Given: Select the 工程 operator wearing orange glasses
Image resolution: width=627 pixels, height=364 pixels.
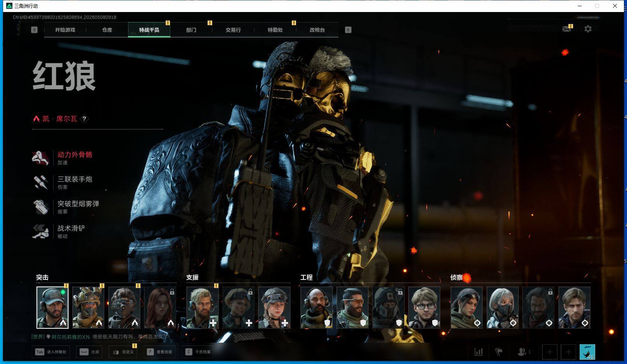Looking at the screenshot, I should pyautogui.click(x=352, y=307).
